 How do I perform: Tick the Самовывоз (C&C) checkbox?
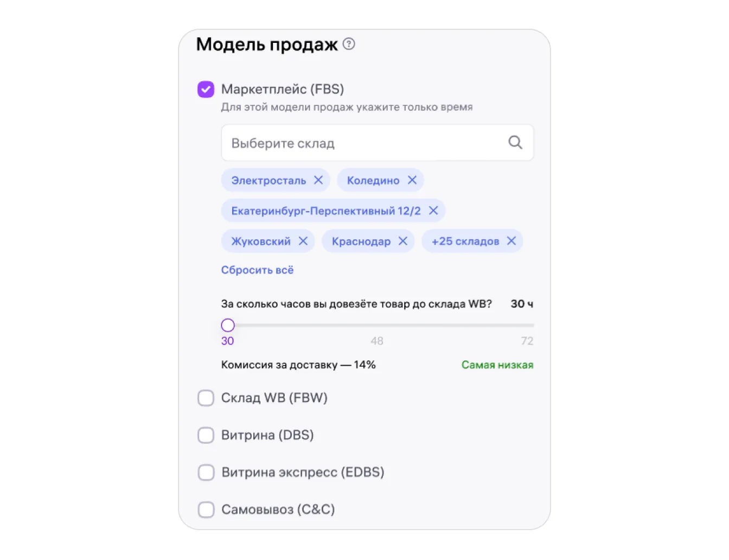pyautogui.click(x=206, y=510)
